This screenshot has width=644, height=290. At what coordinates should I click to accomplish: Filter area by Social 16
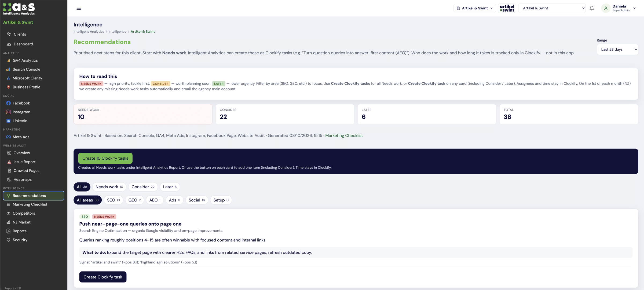[x=196, y=200]
